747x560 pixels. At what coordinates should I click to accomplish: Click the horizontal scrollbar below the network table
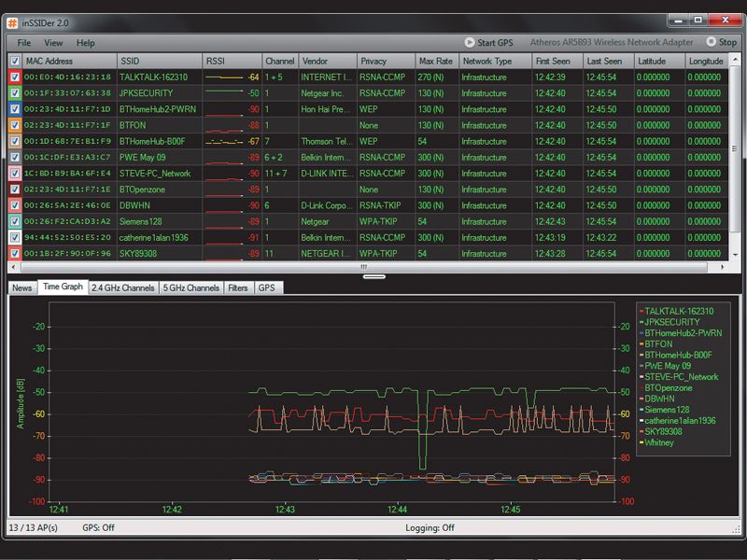tap(364, 268)
